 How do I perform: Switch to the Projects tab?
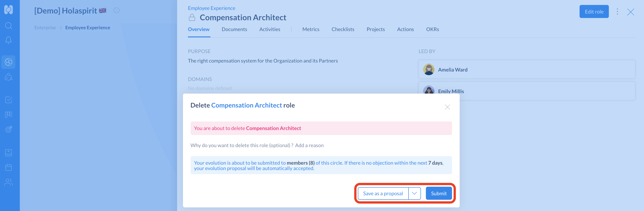tap(375, 29)
